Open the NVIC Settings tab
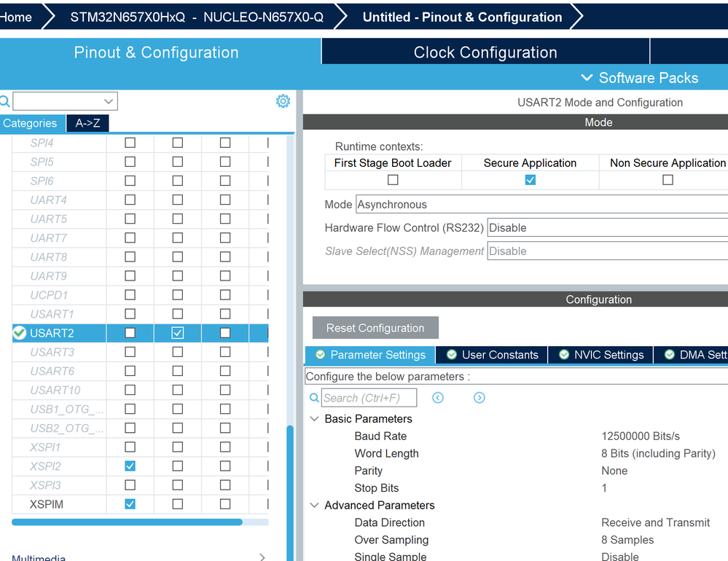The image size is (728, 561). [601, 355]
